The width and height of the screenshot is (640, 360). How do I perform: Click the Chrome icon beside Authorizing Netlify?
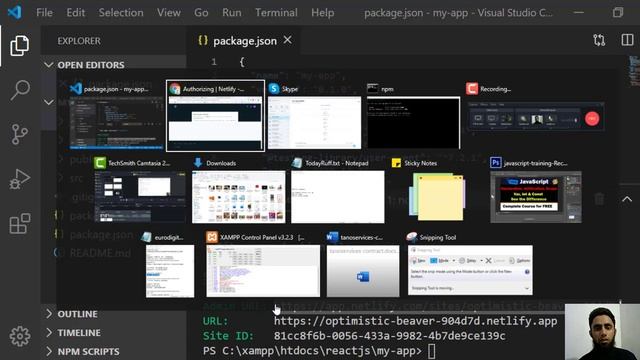point(175,89)
